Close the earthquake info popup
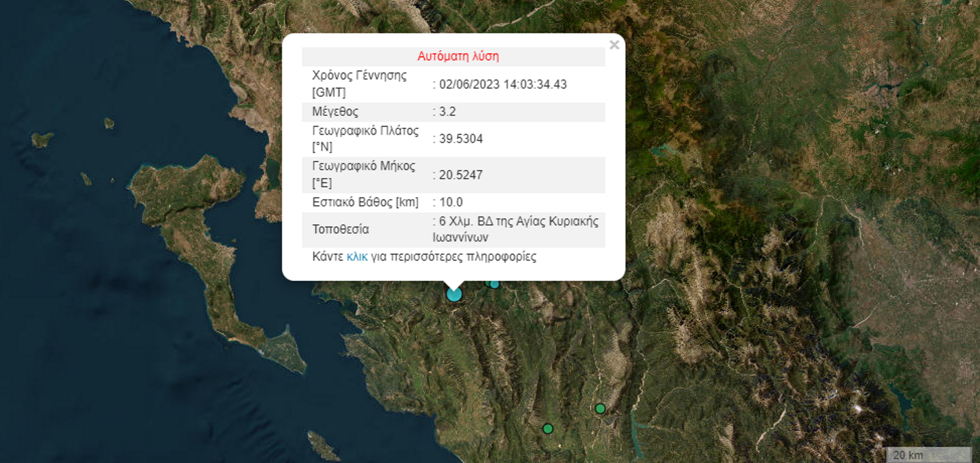 pos(614,45)
